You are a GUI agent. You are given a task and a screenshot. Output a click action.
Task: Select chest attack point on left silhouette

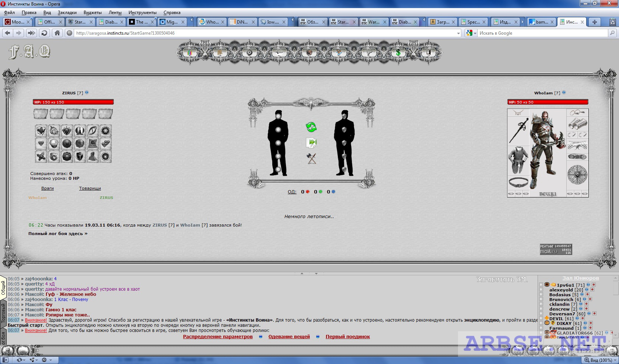278,130
